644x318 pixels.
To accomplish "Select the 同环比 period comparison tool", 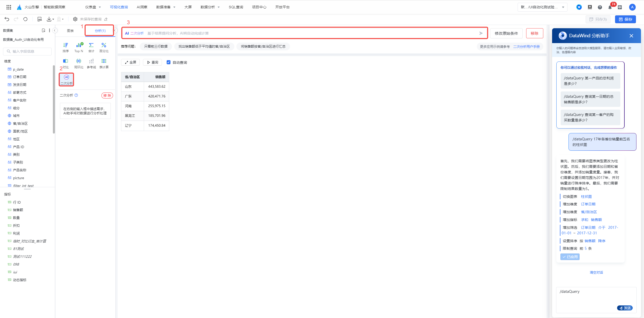I will click(x=79, y=63).
